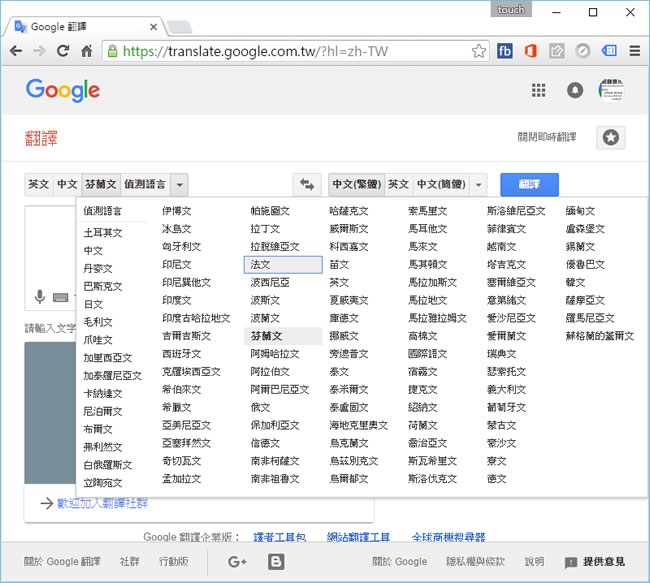The image size is (650, 583).
Task: Open 網站翻譯工具 link
Action: (358, 537)
